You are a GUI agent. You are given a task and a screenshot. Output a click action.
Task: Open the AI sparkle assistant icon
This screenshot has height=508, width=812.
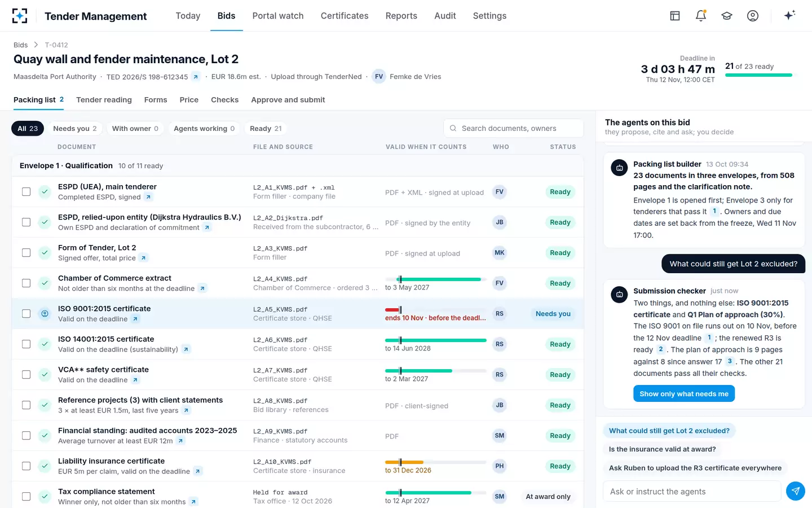click(789, 15)
